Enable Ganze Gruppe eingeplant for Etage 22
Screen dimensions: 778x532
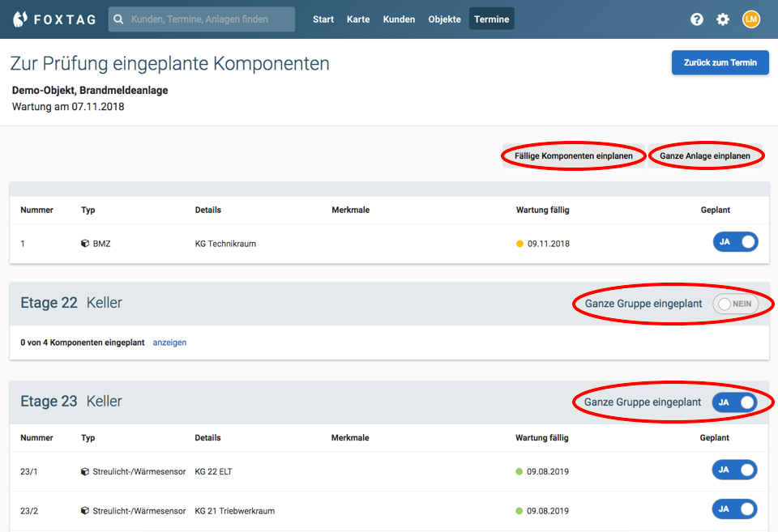[x=735, y=304]
